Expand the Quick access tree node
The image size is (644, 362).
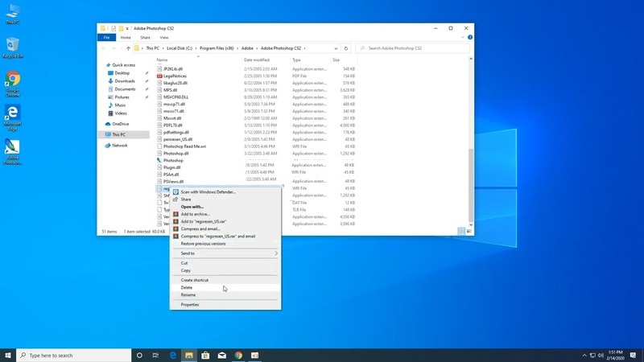[x=103, y=64]
